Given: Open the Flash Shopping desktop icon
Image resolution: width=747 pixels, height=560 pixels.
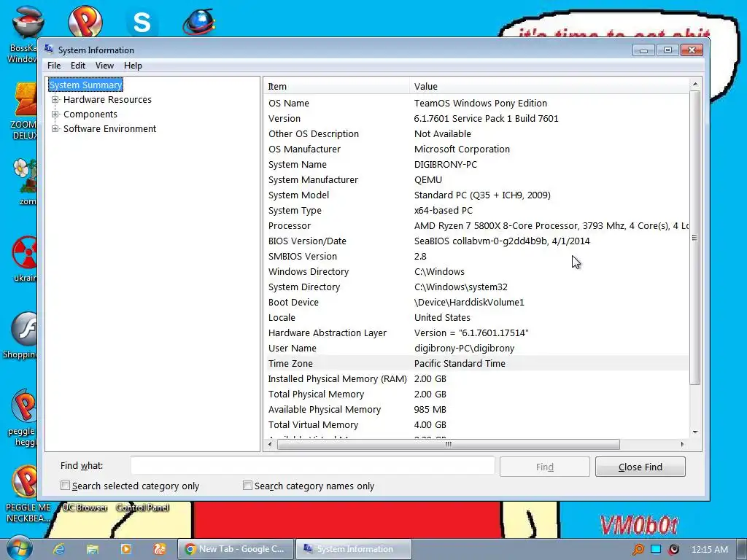Looking at the screenshot, I should click(21, 335).
